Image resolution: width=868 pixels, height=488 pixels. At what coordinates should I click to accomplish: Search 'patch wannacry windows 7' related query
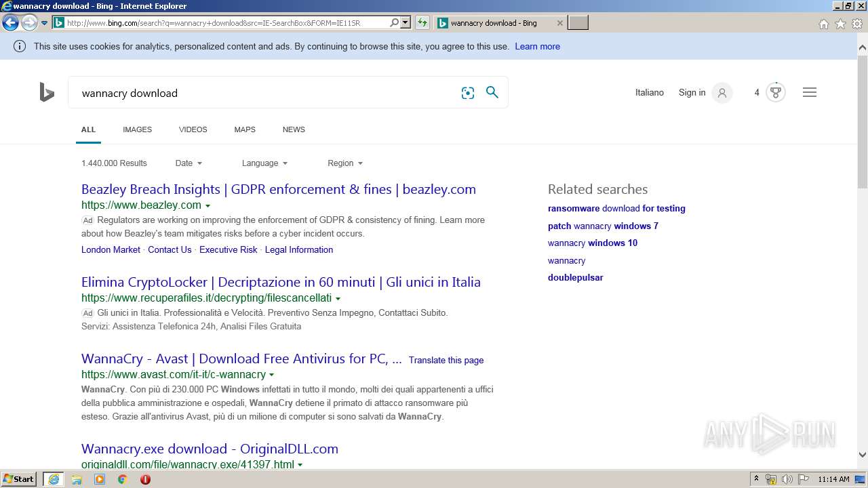(603, 226)
